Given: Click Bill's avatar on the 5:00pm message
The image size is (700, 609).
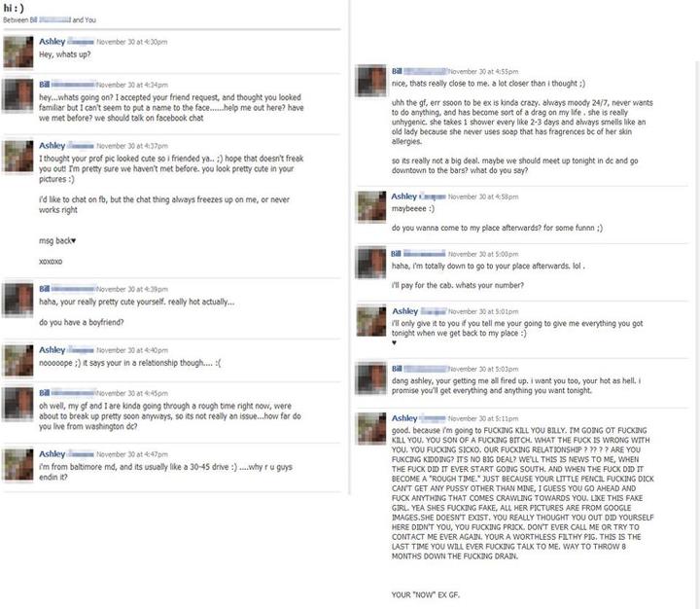Looking at the screenshot, I should [x=371, y=263].
